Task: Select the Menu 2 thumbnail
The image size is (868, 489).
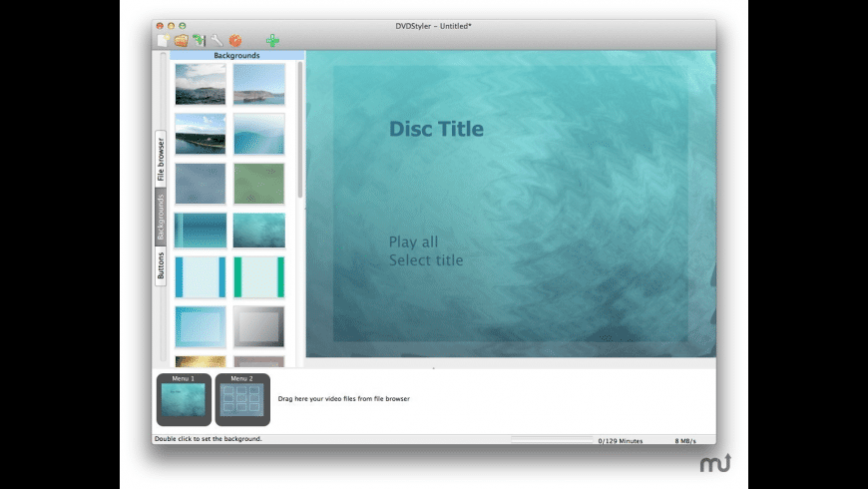Action: click(x=241, y=401)
